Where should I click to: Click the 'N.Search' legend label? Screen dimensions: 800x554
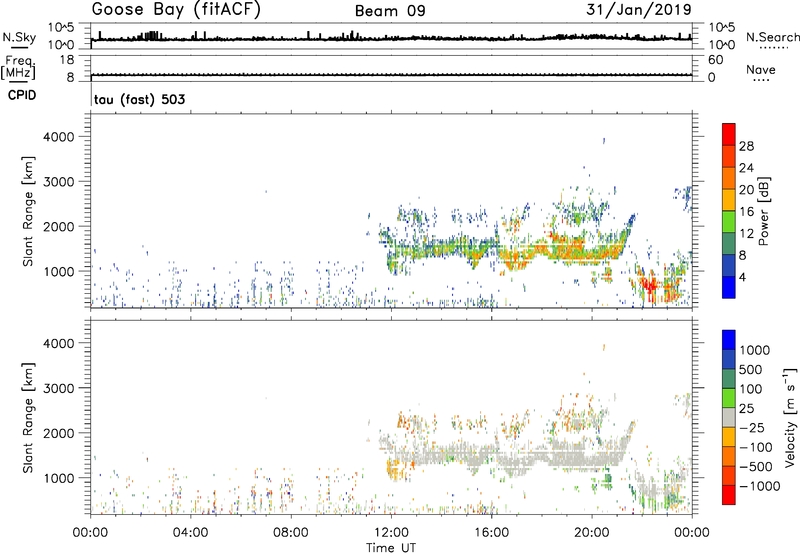[772, 37]
